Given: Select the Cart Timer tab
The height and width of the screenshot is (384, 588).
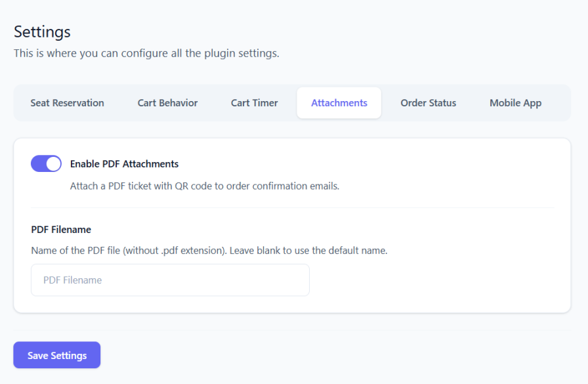Looking at the screenshot, I should coord(254,103).
